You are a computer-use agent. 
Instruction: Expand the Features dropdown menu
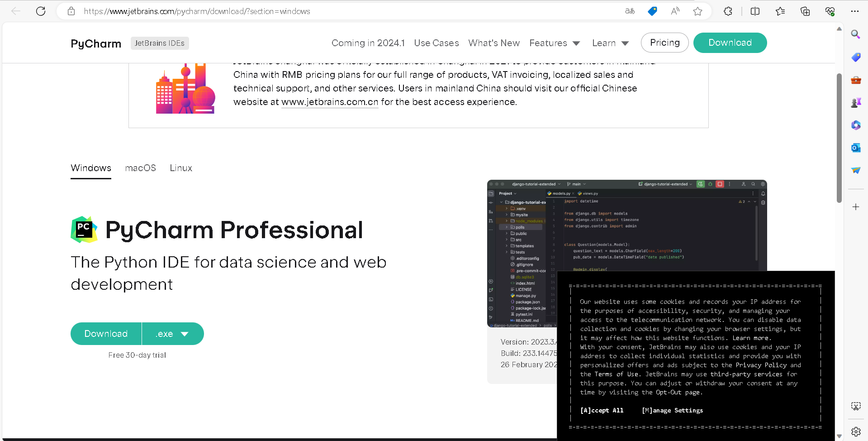pos(555,43)
